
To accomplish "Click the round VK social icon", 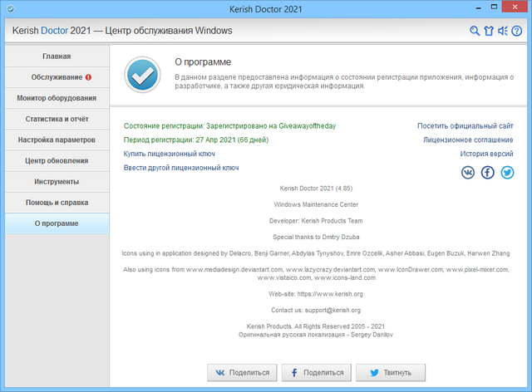I will point(468,173).
